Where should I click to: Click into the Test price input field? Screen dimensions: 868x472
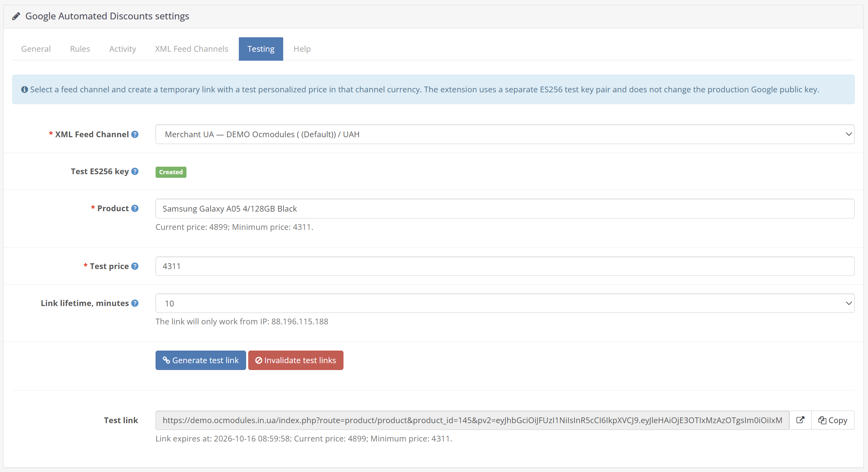point(505,266)
